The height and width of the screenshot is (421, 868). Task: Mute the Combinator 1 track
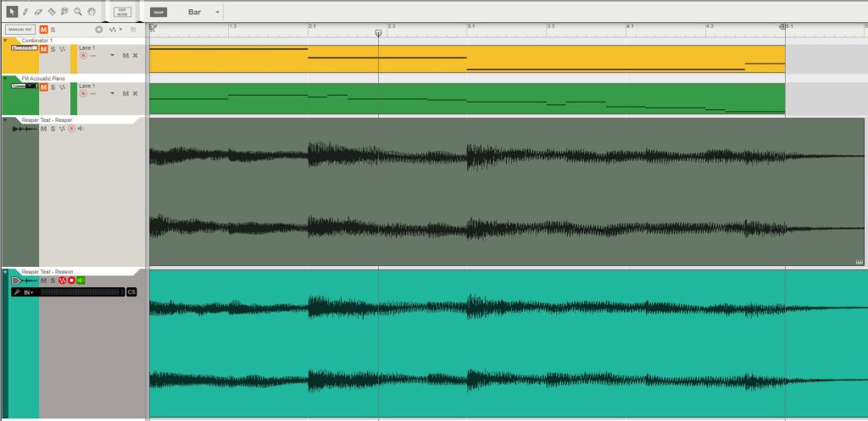click(x=44, y=49)
